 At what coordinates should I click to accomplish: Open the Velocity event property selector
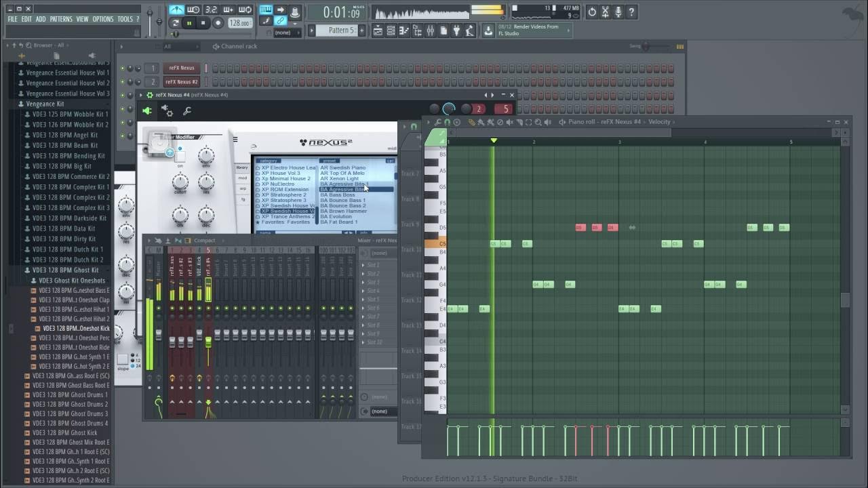click(658, 122)
